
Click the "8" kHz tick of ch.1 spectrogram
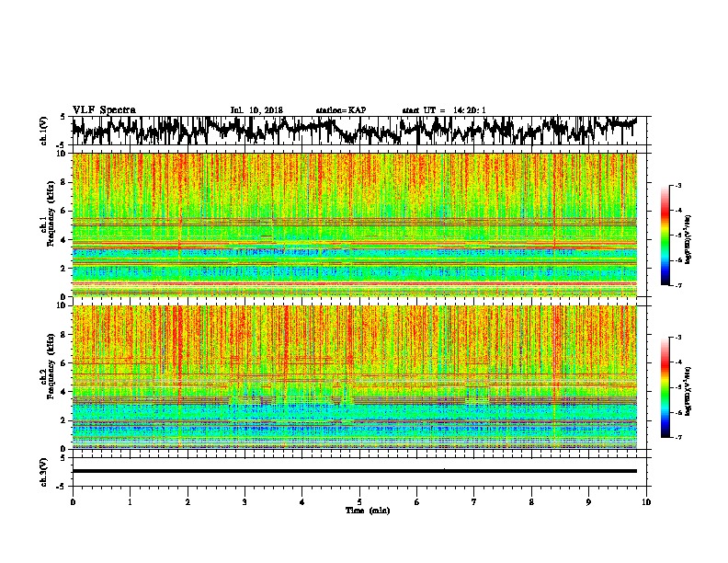(64, 182)
